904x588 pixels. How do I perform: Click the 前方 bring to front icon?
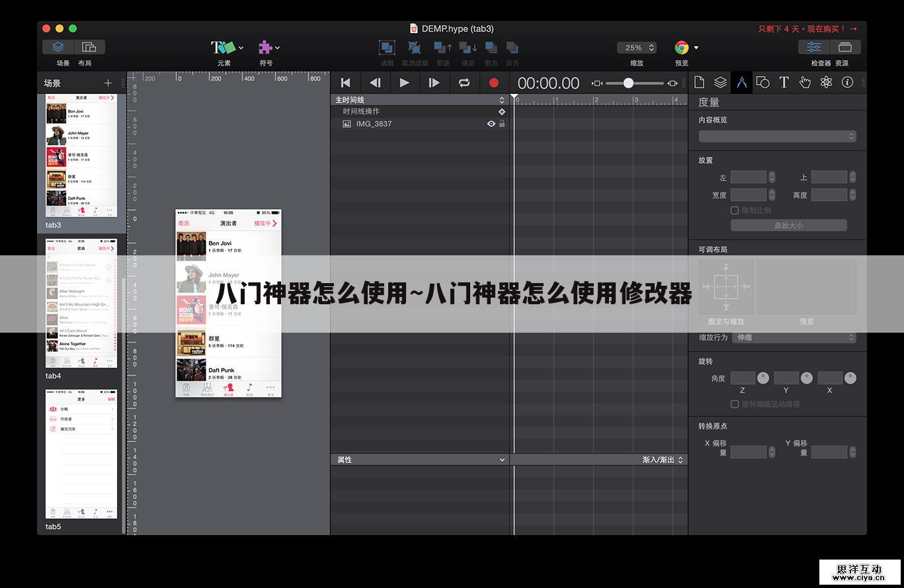tap(491, 48)
